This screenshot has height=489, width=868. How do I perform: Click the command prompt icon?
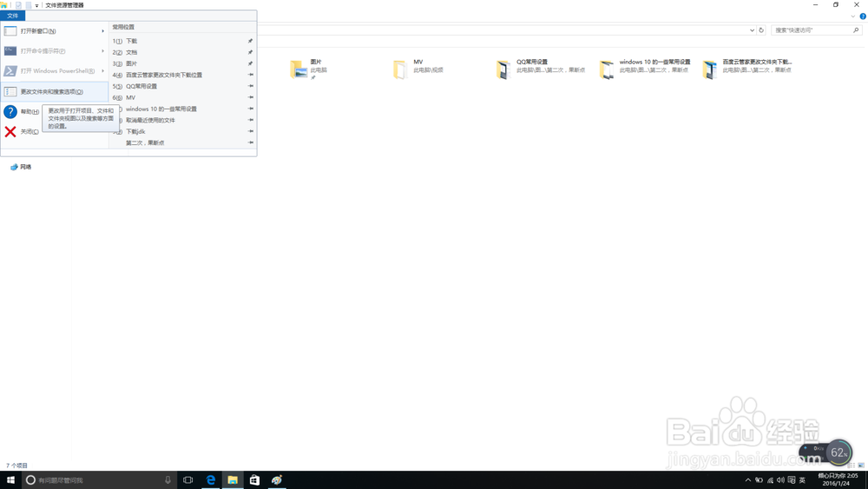pos(10,51)
